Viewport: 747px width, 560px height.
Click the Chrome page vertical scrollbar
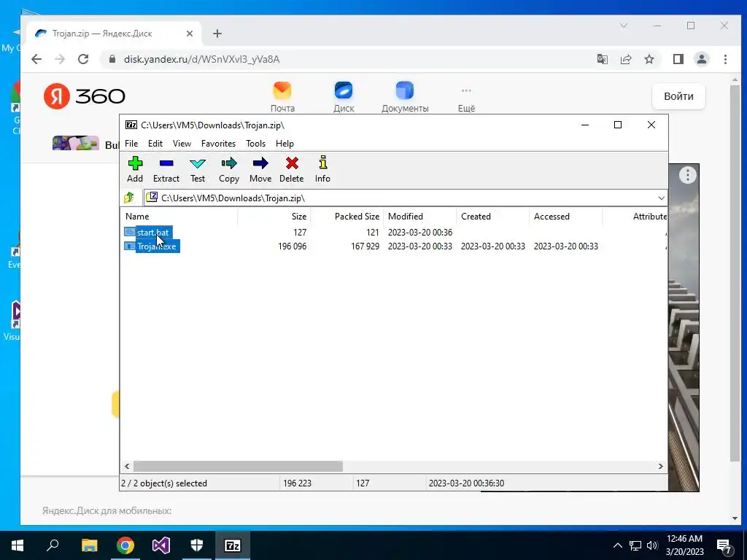click(x=734, y=273)
